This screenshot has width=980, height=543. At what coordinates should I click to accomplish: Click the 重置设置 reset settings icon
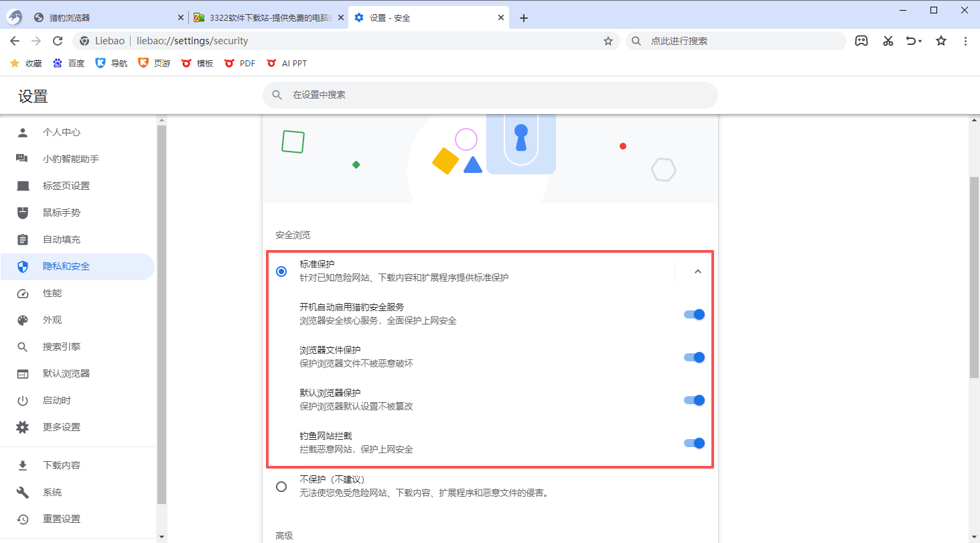click(x=22, y=518)
